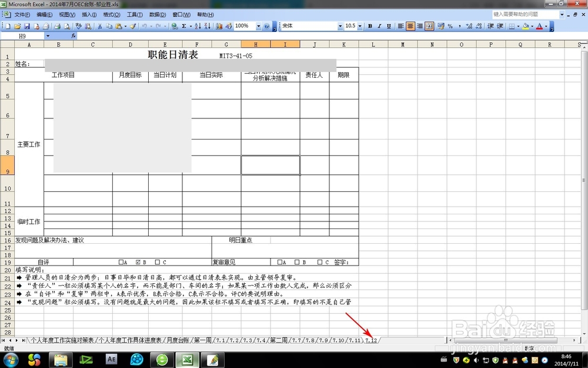Check option C in the 复审意见 row

click(x=320, y=262)
